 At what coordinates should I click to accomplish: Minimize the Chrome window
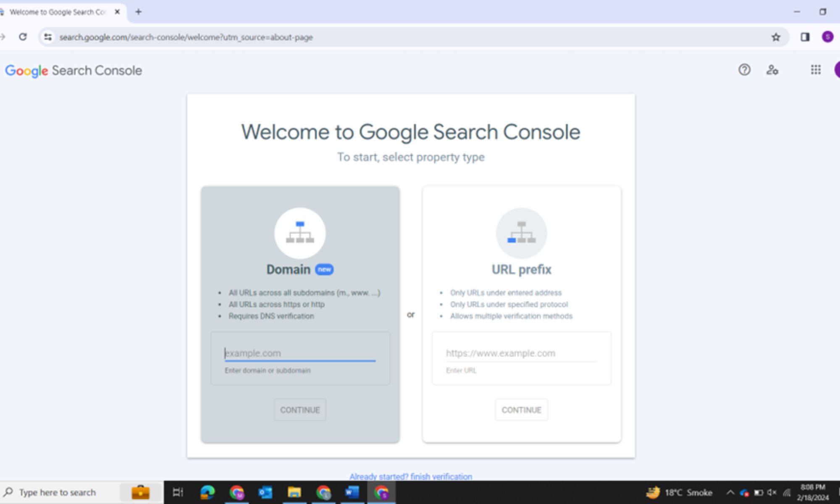(x=797, y=12)
